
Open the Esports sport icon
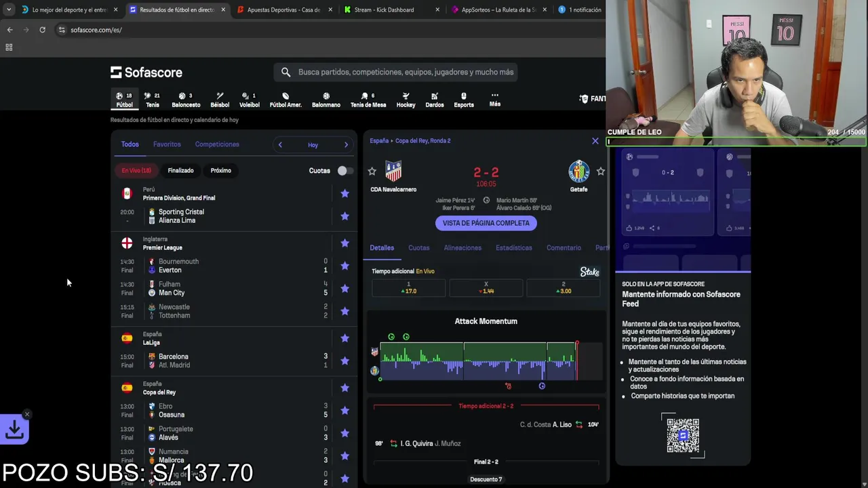tap(464, 100)
